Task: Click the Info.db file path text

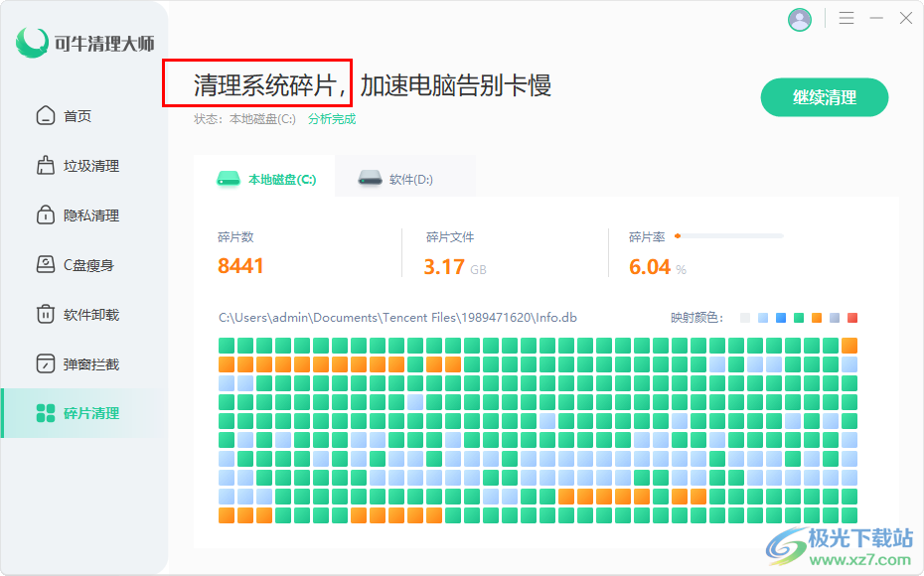Action: pos(397,318)
